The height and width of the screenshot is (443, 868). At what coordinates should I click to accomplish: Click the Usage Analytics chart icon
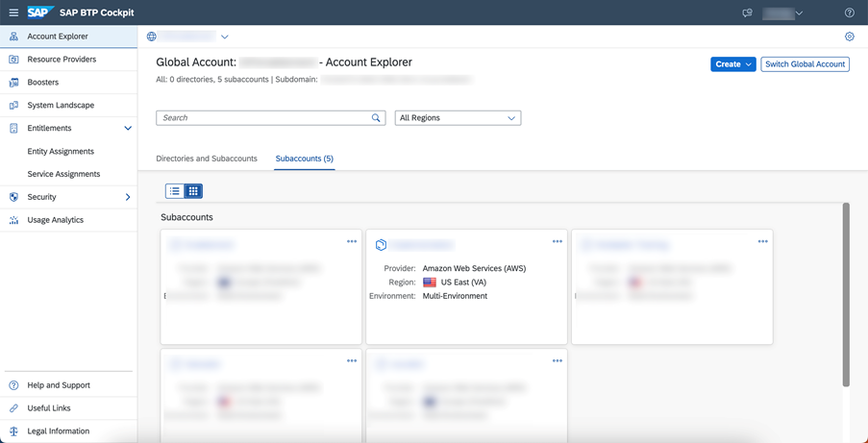coord(14,220)
